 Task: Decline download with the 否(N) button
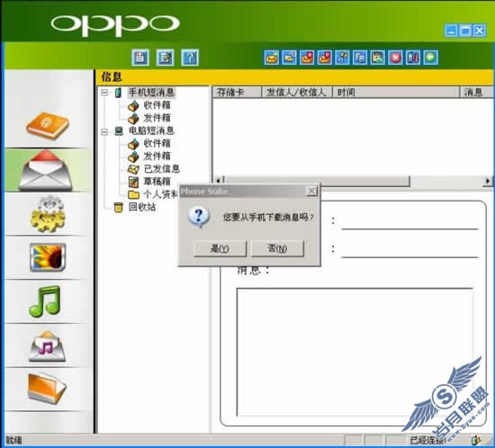pos(277,248)
